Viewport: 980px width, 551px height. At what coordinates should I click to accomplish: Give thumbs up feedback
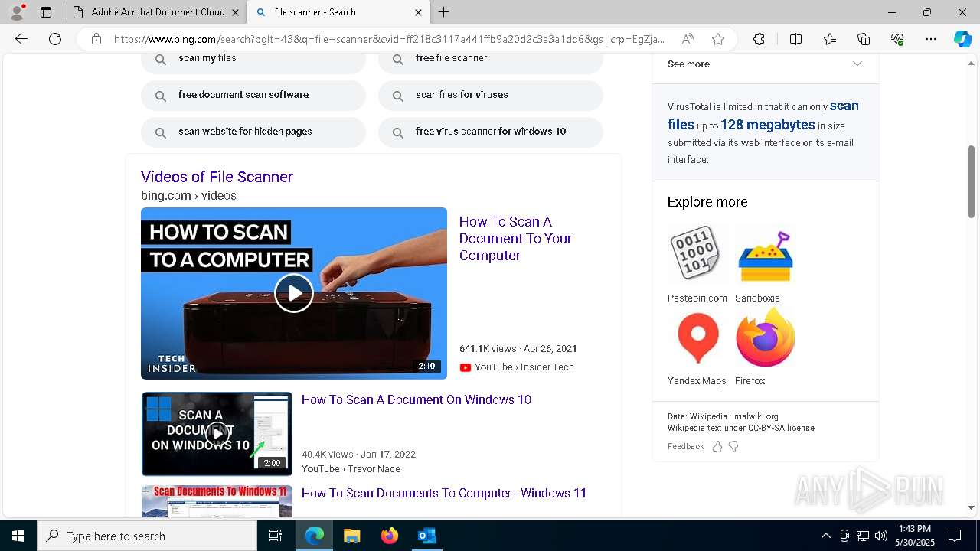pos(717,446)
